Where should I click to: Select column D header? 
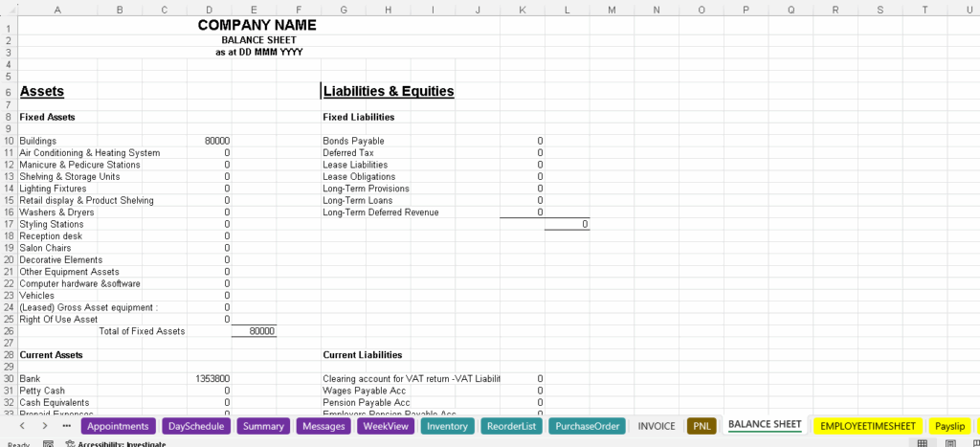coord(210,10)
